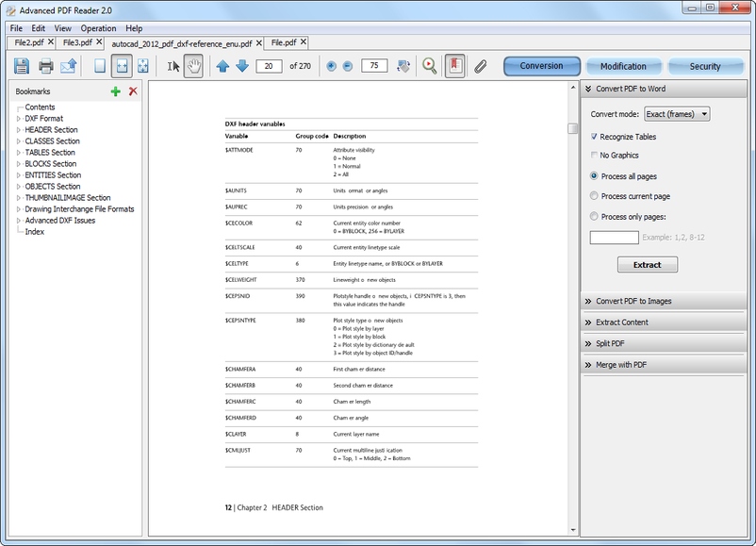This screenshot has width=756, height=546.
Task: Click the zoom out minus icon
Action: pos(348,66)
